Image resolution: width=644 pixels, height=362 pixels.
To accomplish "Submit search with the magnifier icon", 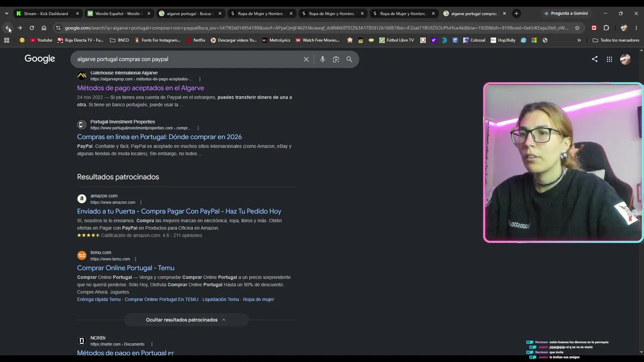I will pyautogui.click(x=349, y=59).
